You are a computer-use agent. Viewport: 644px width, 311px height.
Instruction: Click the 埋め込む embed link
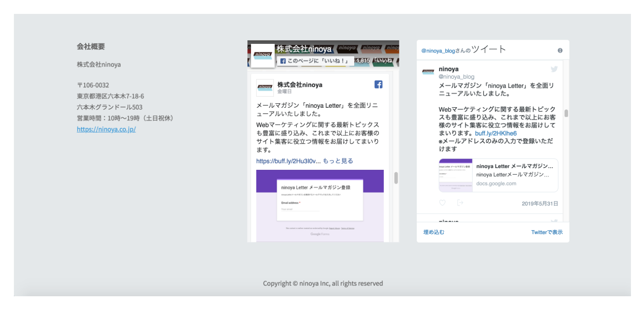point(433,232)
